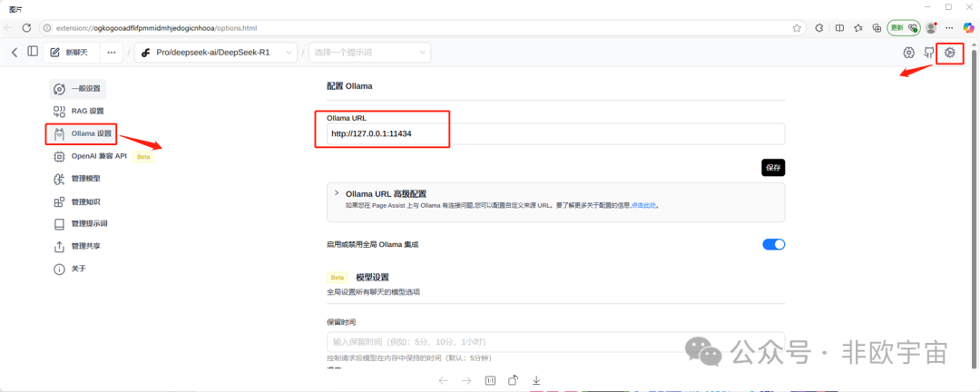Click the address bar URL

click(156, 28)
